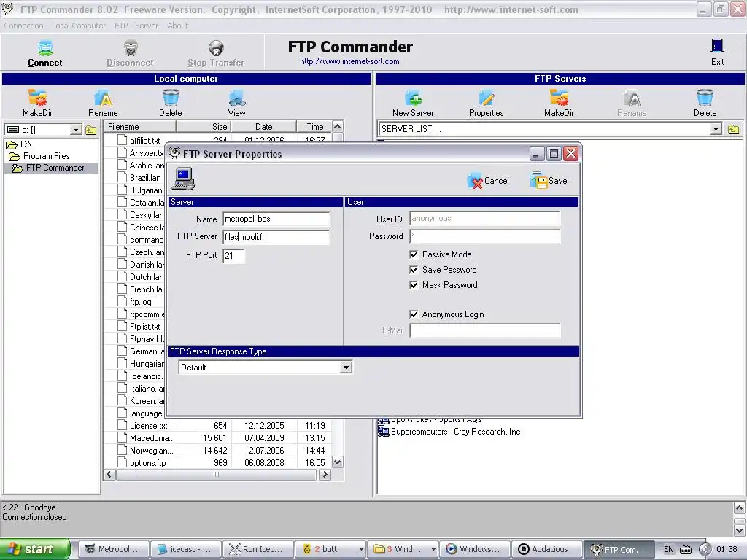Click Rename icon in Local computer panel
The width and height of the screenshot is (747, 560).
[103, 98]
